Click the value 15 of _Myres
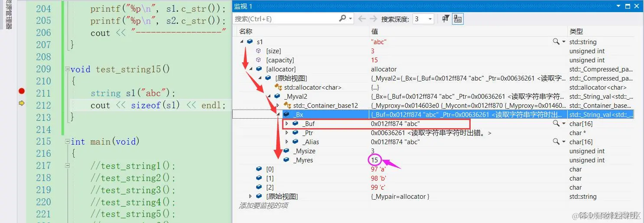The width and height of the screenshot is (644, 223). coord(374,160)
